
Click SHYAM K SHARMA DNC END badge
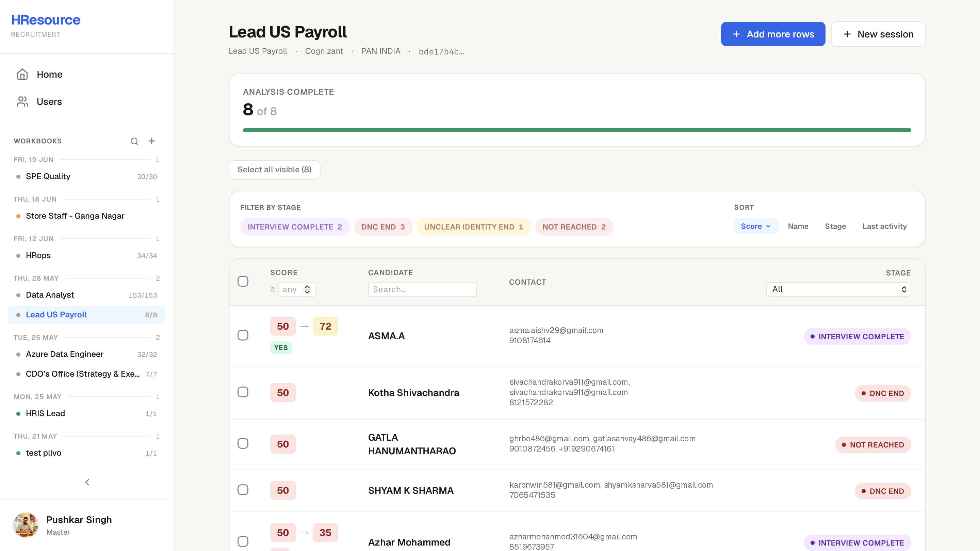click(883, 491)
